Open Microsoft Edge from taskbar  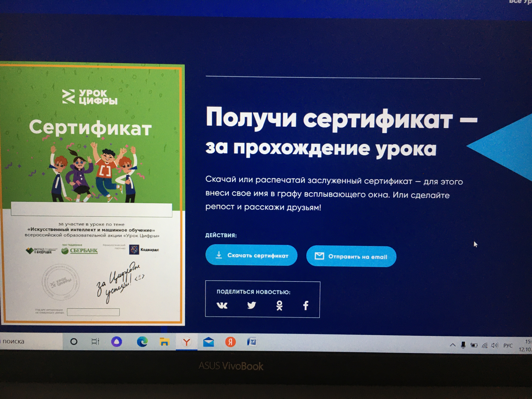coord(142,342)
